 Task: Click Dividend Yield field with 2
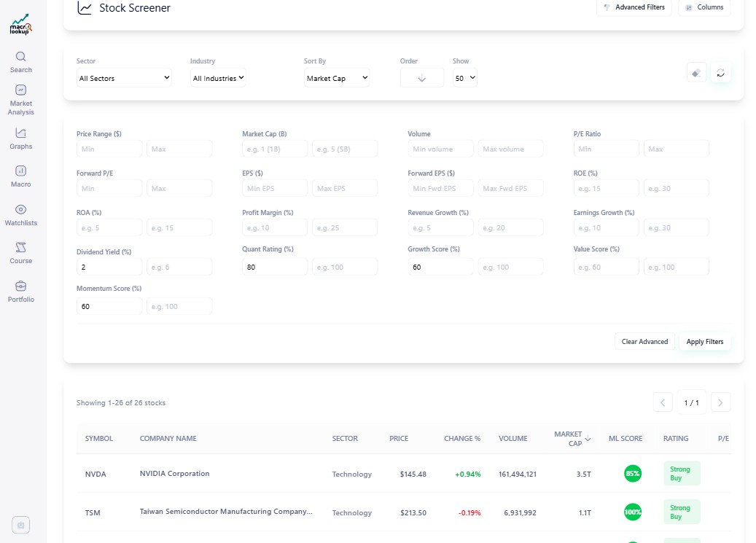(x=109, y=267)
